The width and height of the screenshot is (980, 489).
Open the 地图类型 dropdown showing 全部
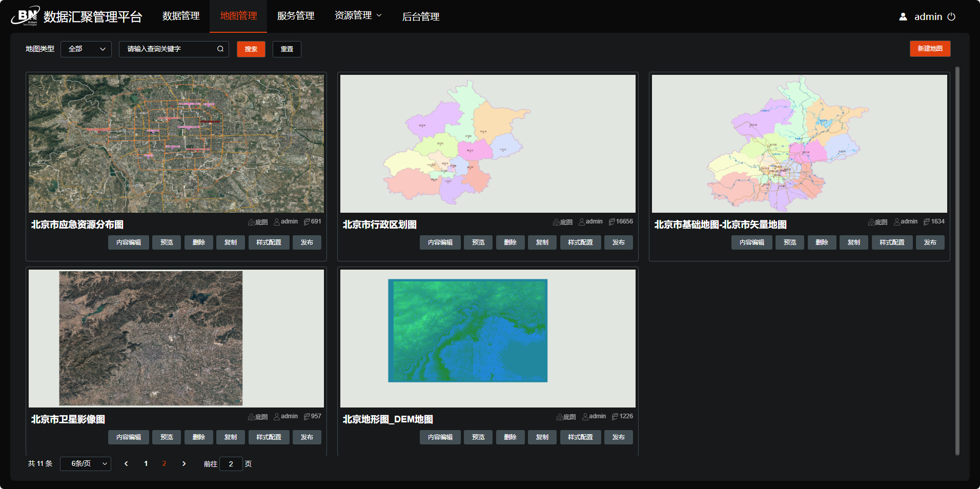click(x=86, y=49)
